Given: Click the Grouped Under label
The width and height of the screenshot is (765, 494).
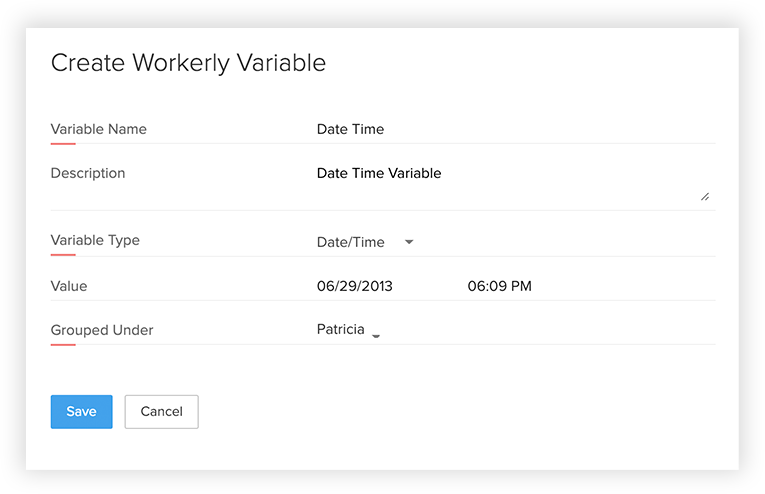Looking at the screenshot, I should pyautogui.click(x=102, y=330).
